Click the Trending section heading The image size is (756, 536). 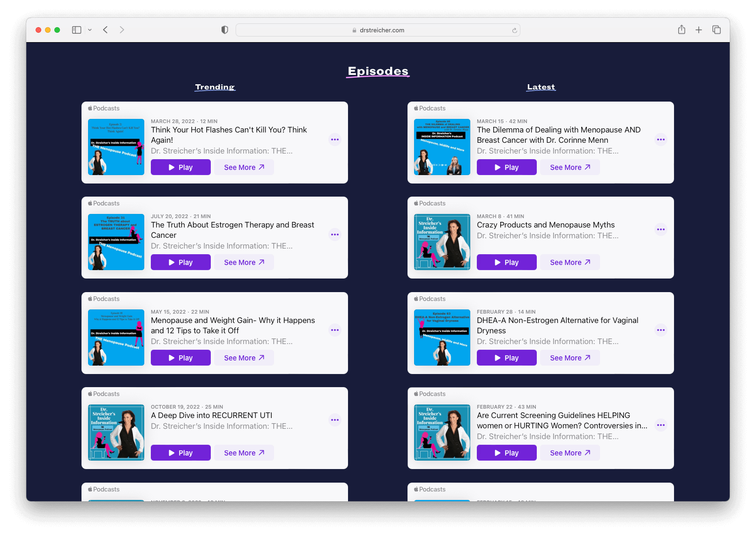coord(215,87)
